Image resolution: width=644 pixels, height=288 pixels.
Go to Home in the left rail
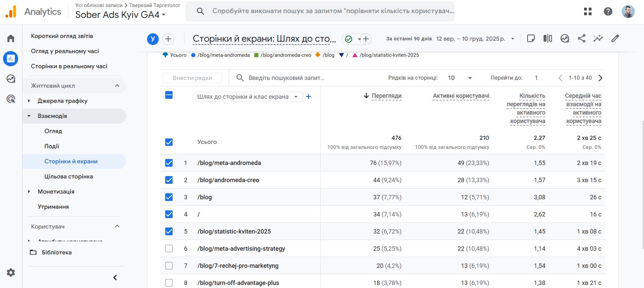click(11, 38)
